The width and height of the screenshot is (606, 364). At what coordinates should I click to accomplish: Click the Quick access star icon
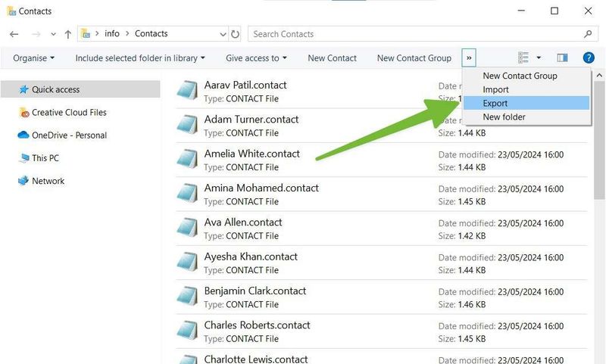[24, 89]
